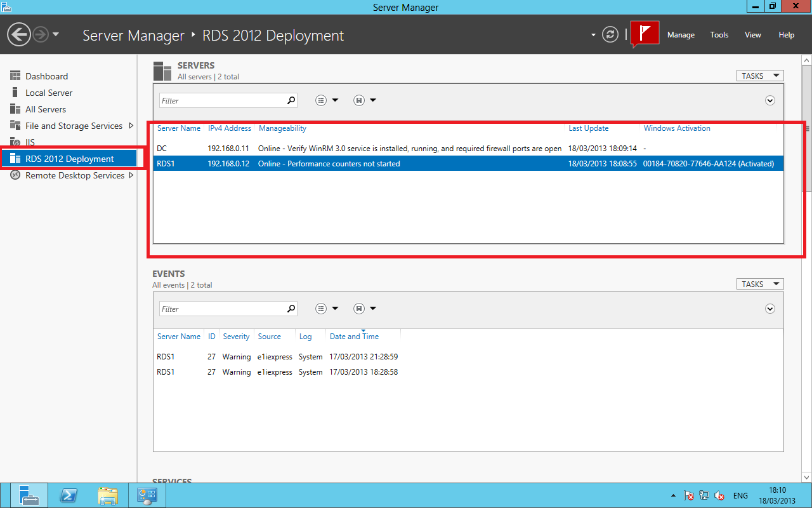Screen dimensions: 812x508
Task: Select RDS 2012 Deployment group
Action: click(69, 159)
